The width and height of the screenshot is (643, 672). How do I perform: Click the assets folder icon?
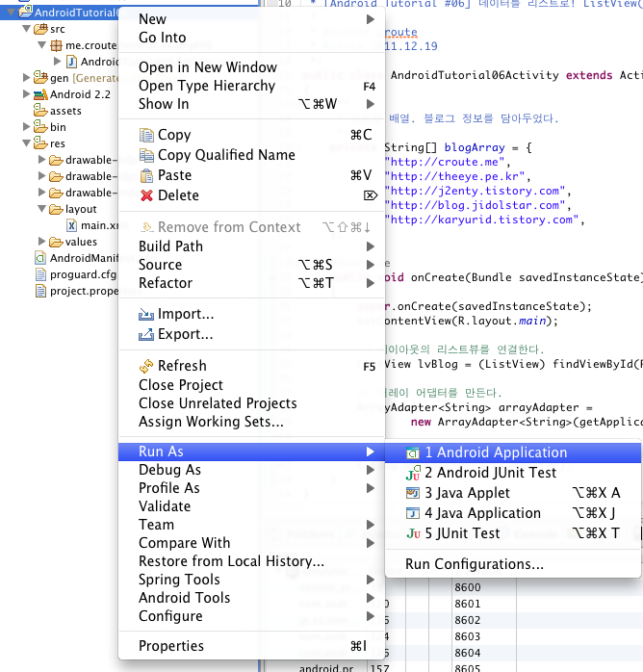(40, 110)
